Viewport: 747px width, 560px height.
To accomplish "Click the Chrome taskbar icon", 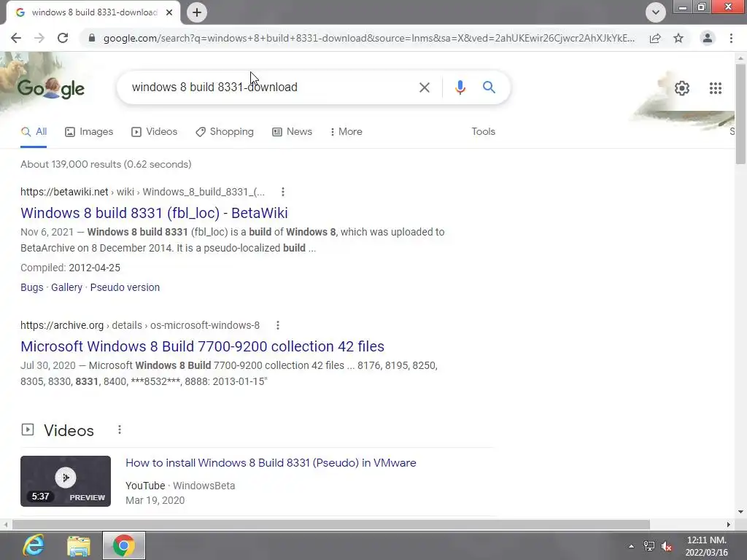I will click(x=124, y=545).
